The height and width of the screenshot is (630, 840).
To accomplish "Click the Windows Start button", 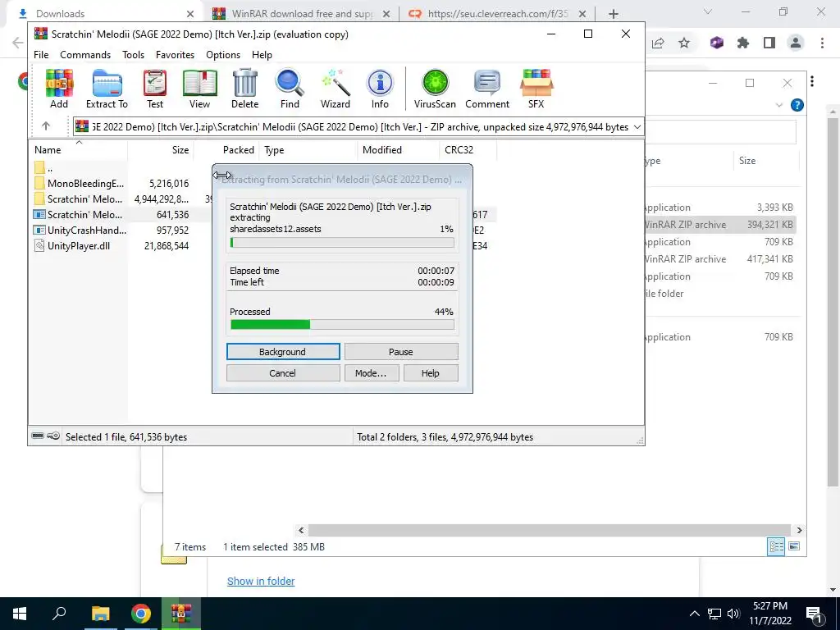I will click(20, 614).
